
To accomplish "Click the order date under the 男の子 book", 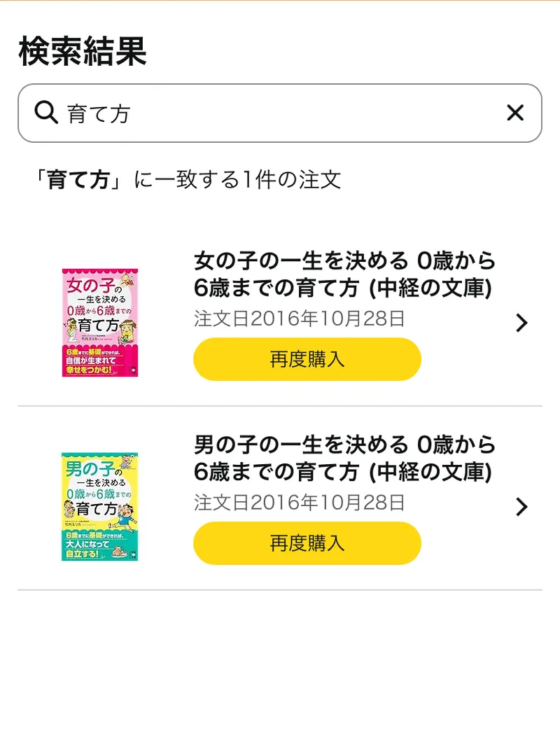I will pos(300,502).
